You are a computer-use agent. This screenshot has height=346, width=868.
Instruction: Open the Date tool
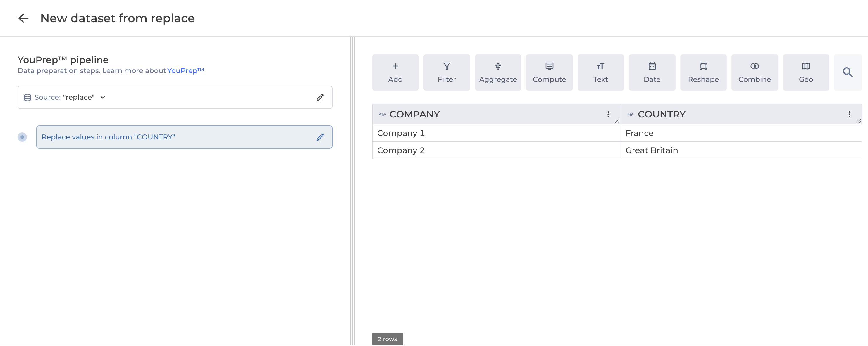click(652, 72)
